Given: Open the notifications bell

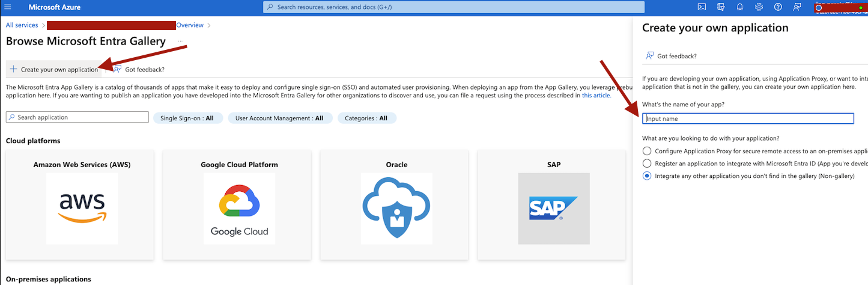Looking at the screenshot, I should click(x=739, y=7).
